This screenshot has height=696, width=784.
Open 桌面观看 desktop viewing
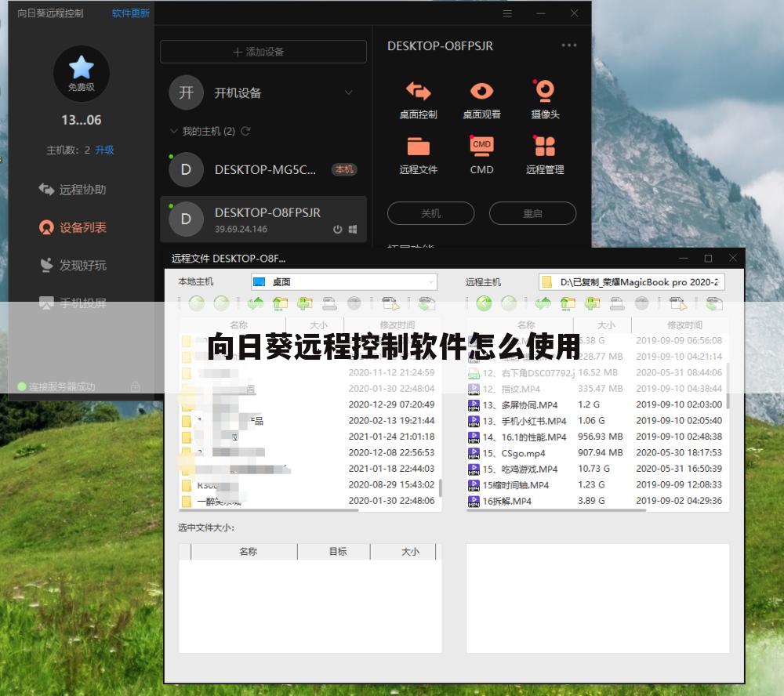(481, 100)
